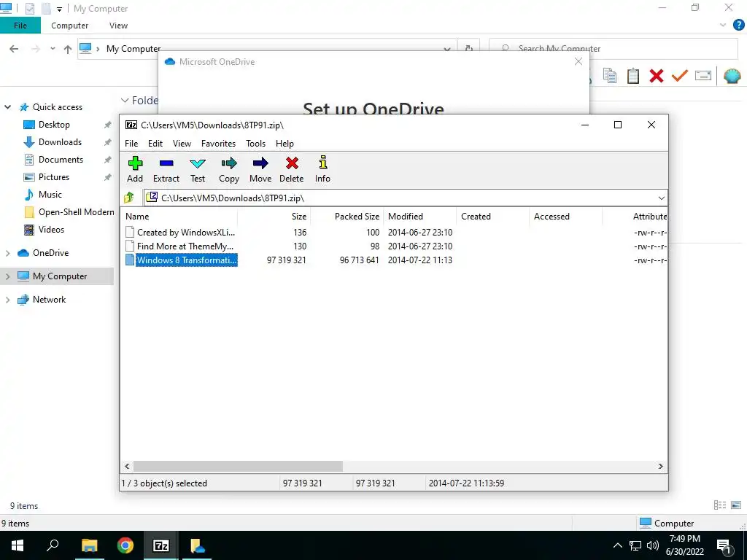747x560 pixels.
Task: Click the Copy toolbar icon in 7-Zip
Action: coord(229,164)
